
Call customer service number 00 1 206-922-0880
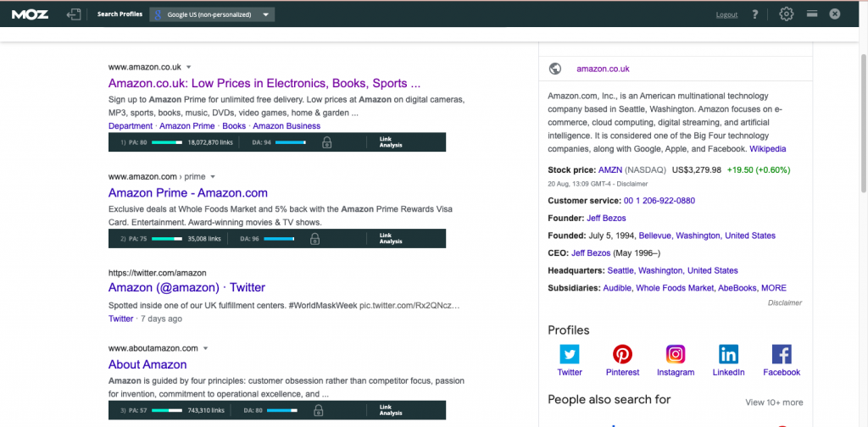[x=659, y=200]
